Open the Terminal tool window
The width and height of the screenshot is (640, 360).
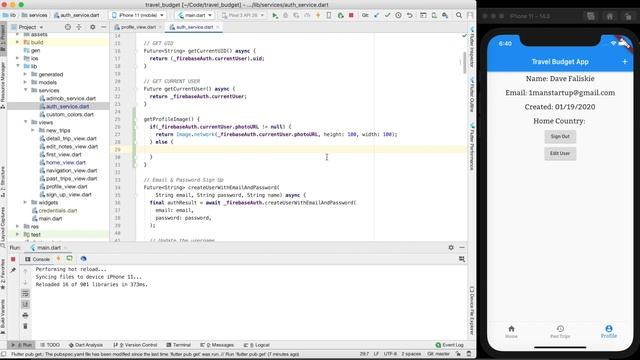point(179,345)
